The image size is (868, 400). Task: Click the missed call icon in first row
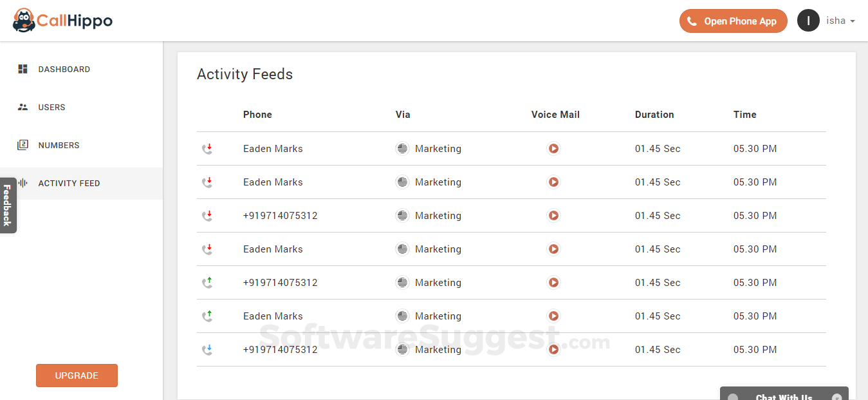207,149
